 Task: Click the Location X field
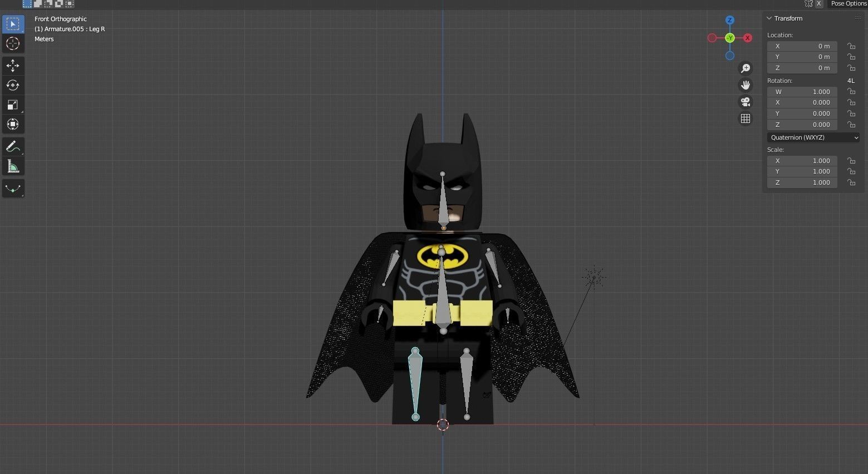(x=802, y=46)
